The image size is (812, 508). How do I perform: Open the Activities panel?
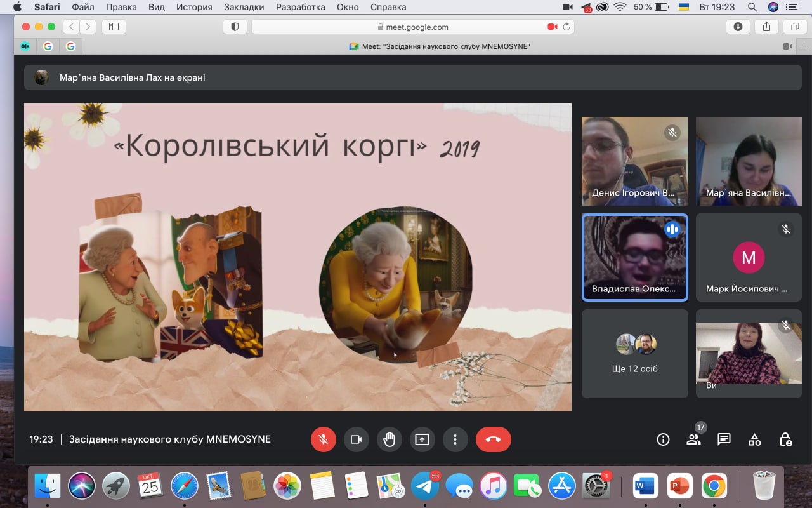[754, 439]
